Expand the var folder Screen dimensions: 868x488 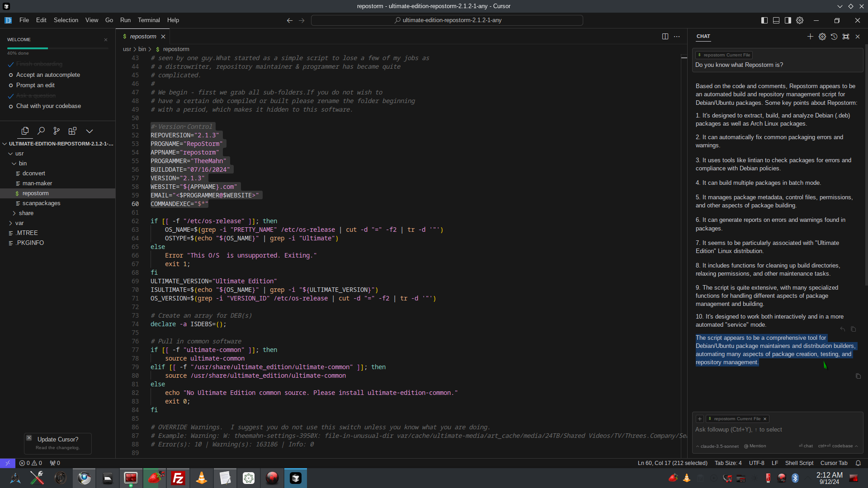[x=58, y=223]
